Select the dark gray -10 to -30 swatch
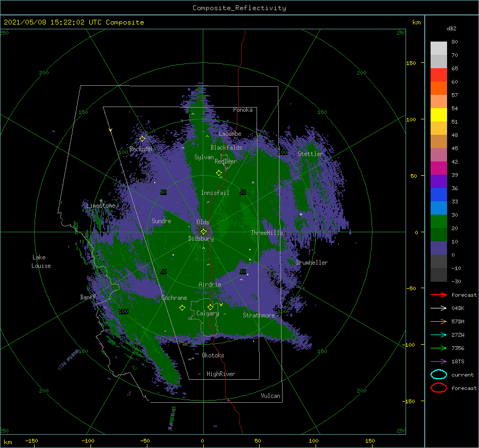The height and width of the screenshot is (448, 479). click(439, 275)
